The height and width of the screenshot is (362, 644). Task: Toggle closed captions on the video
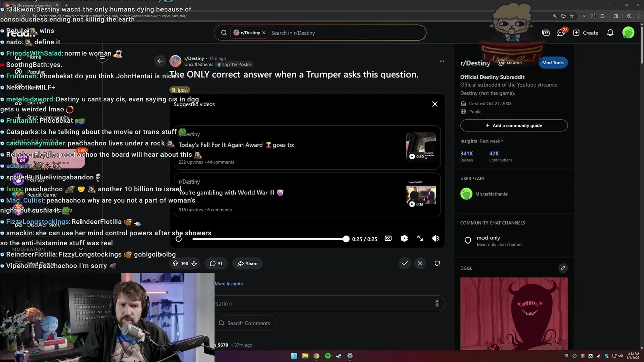(388, 239)
